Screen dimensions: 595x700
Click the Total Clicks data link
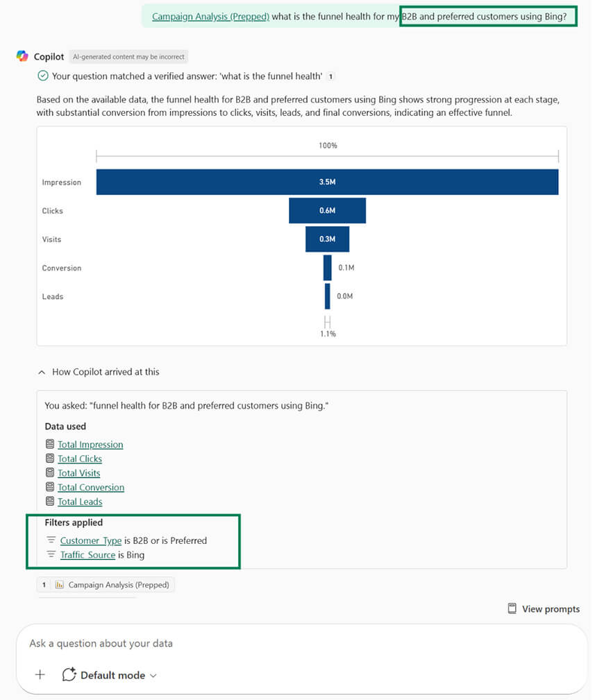(79, 459)
